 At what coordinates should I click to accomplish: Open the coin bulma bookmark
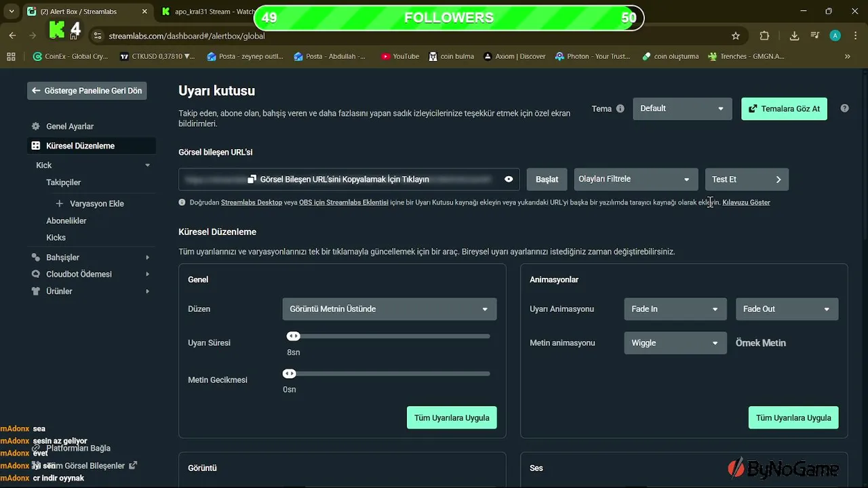[x=452, y=56]
